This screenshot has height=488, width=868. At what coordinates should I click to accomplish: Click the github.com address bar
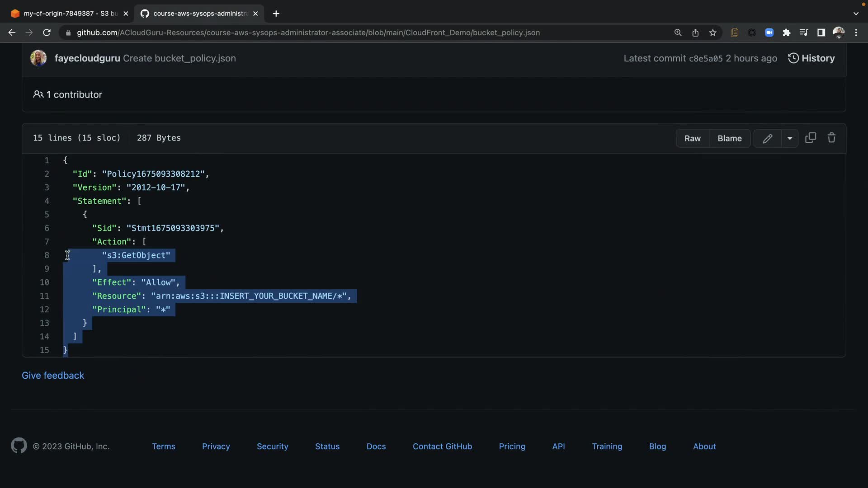click(307, 33)
